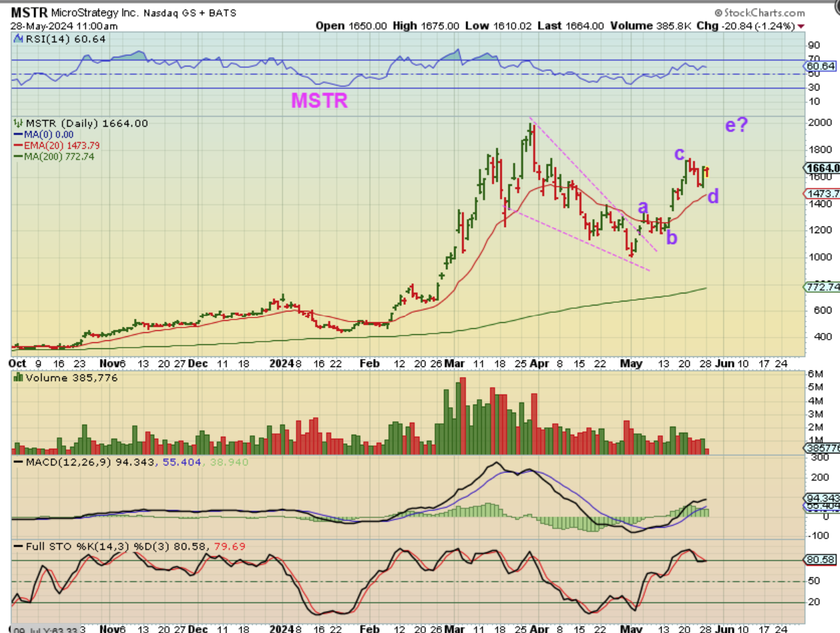Click the purple b wave label
The width and height of the screenshot is (840, 633).
[x=672, y=237]
